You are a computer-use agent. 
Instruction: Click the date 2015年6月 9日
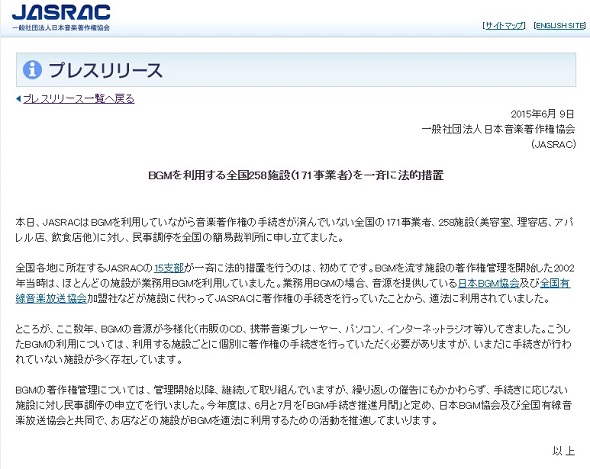542,114
